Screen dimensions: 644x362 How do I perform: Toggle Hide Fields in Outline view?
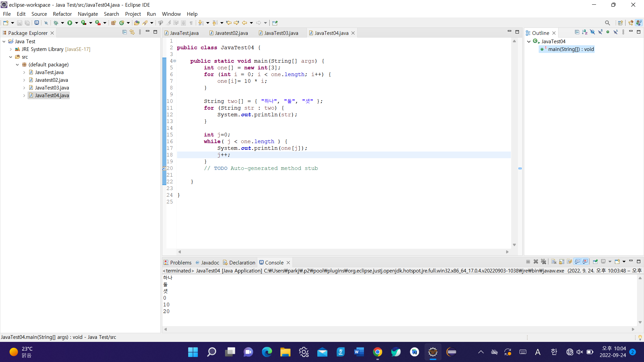(x=592, y=32)
